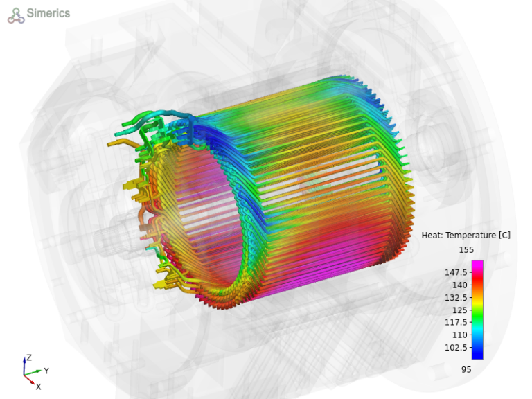This screenshot has width=532, height=399.
Task: Click the minimum value 95 on the legend
Action: [465, 370]
